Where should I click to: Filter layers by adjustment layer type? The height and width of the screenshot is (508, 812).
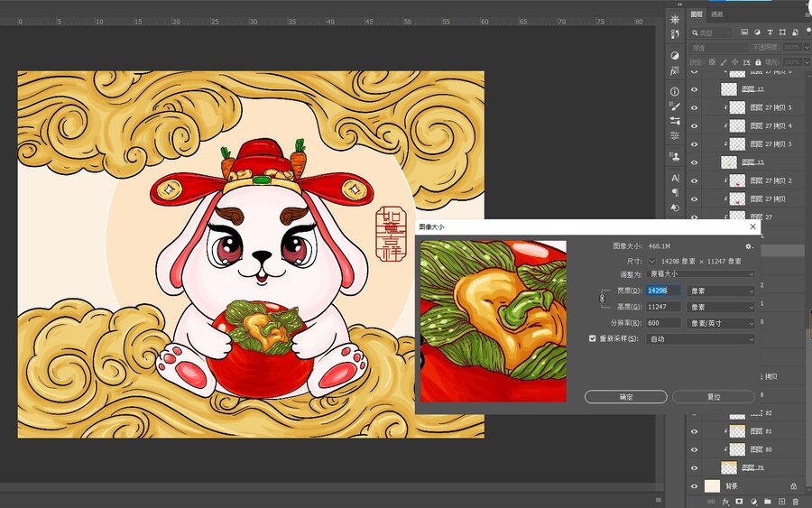(757, 32)
